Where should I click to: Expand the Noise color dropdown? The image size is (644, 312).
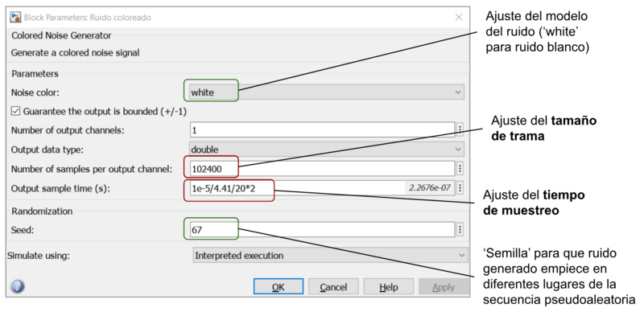point(327,92)
